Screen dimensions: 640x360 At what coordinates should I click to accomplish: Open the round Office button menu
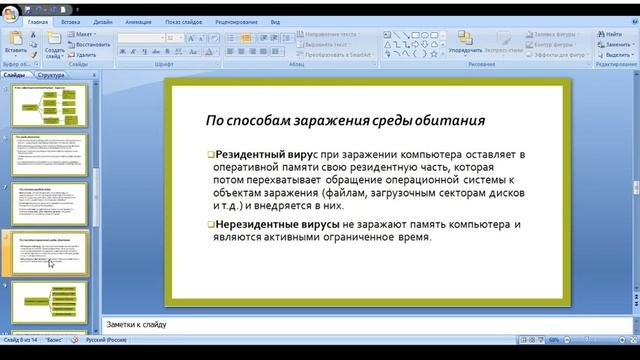coord(10,14)
